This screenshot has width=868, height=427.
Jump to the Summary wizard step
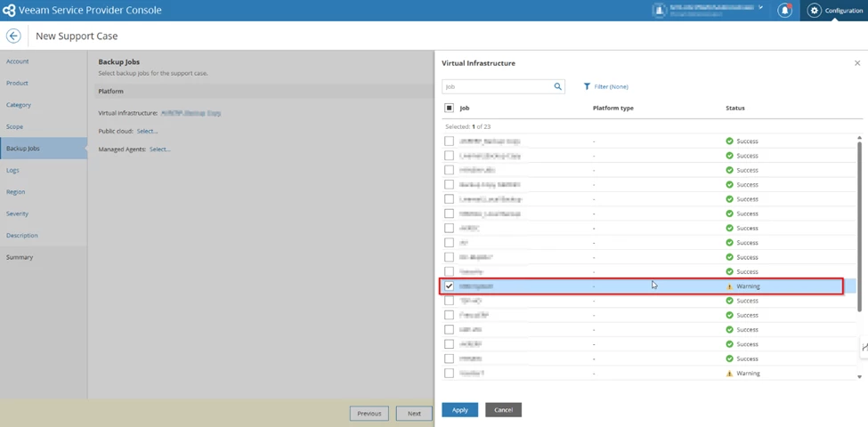point(20,257)
